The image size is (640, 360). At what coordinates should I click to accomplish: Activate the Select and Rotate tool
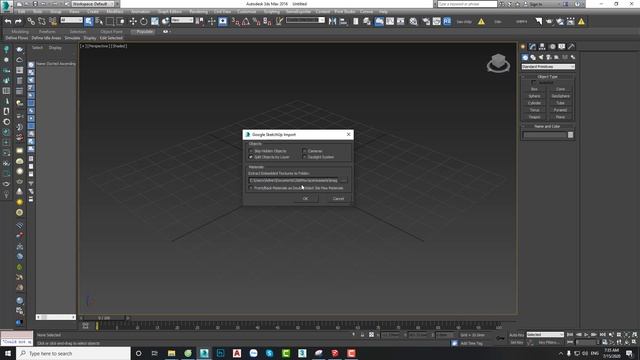click(144, 21)
